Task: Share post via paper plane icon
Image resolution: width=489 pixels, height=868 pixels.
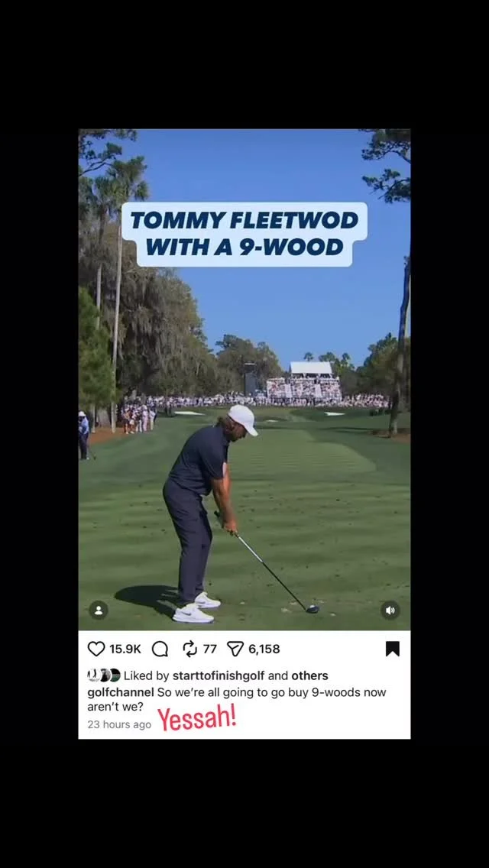Action: tap(235, 649)
